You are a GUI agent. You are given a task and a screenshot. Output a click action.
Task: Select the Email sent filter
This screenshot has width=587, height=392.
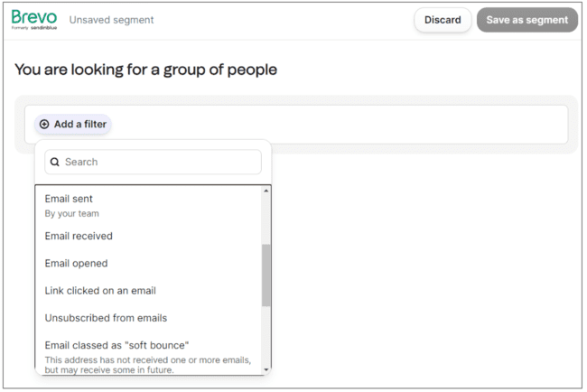tap(69, 199)
